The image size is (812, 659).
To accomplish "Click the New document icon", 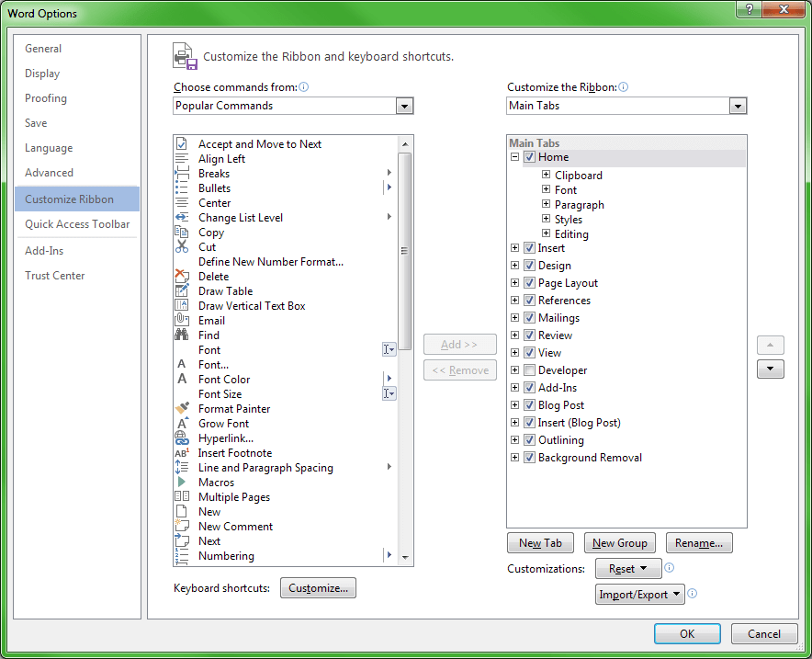I will pos(181,511).
